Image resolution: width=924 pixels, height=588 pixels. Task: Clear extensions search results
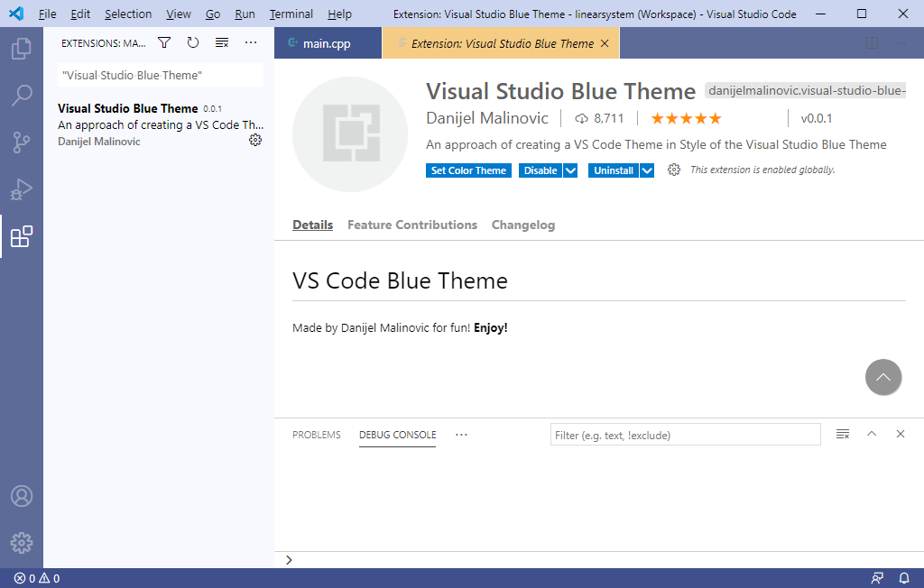point(222,42)
